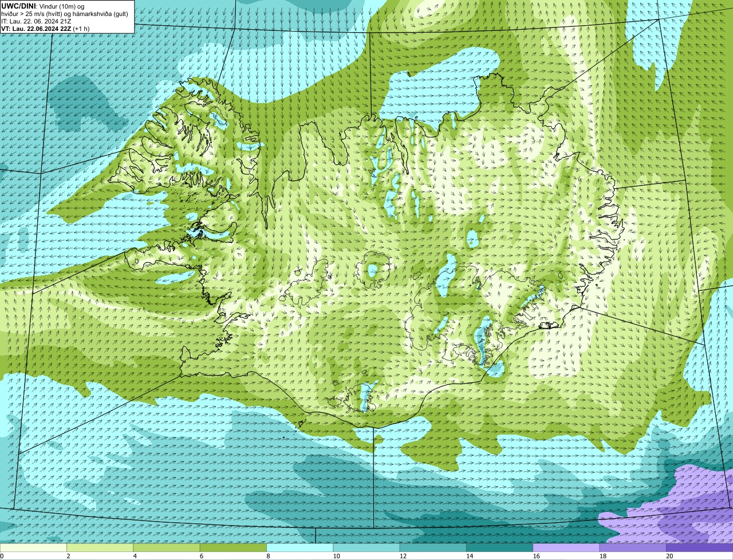Click the medium purple 18–20 m/s legend swatch
733x560 pixels.
[633, 547]
